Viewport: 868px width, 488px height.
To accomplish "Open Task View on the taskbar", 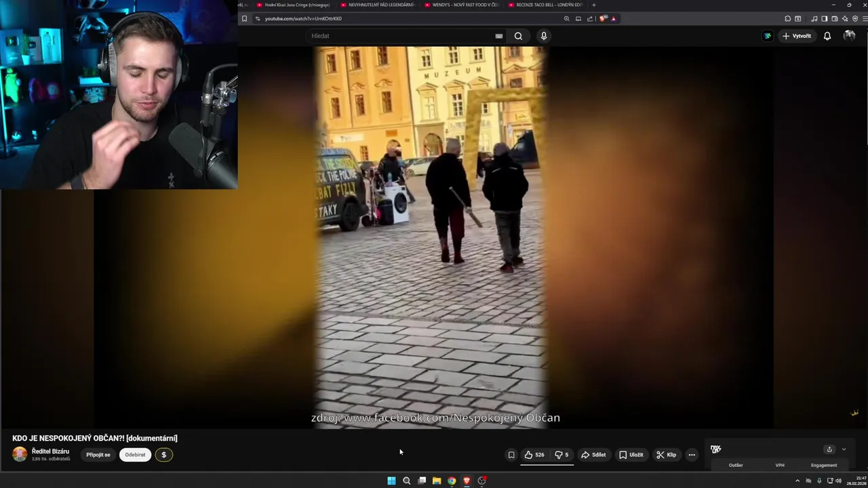I will pyautogui.click(x=422, y=481).
